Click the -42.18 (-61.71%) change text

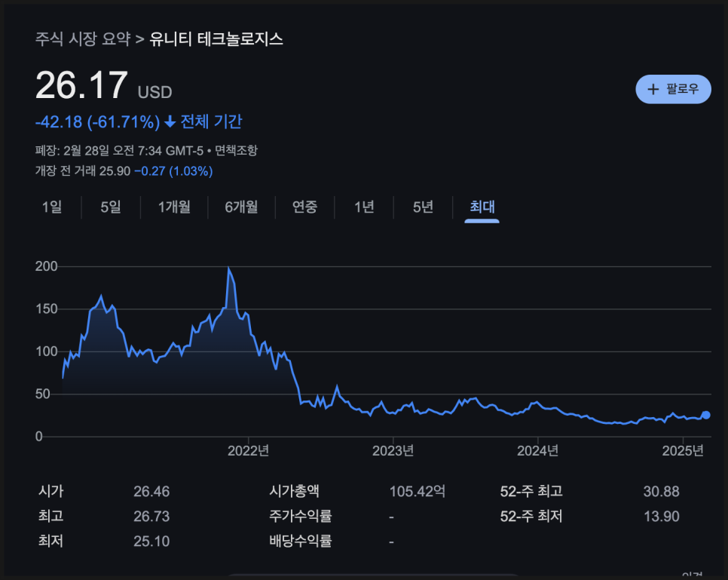[x=97, y=122]
